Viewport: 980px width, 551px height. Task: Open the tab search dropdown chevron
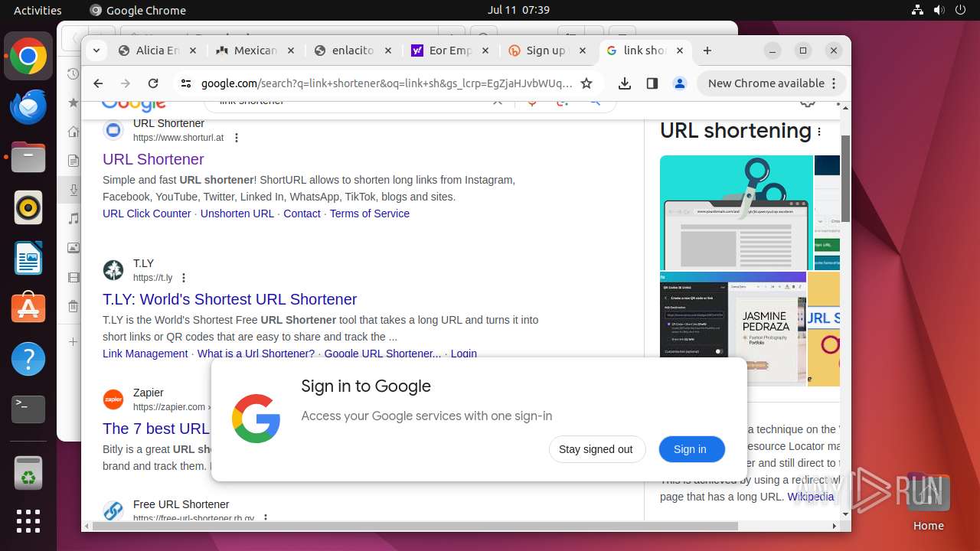coord(96,51)
